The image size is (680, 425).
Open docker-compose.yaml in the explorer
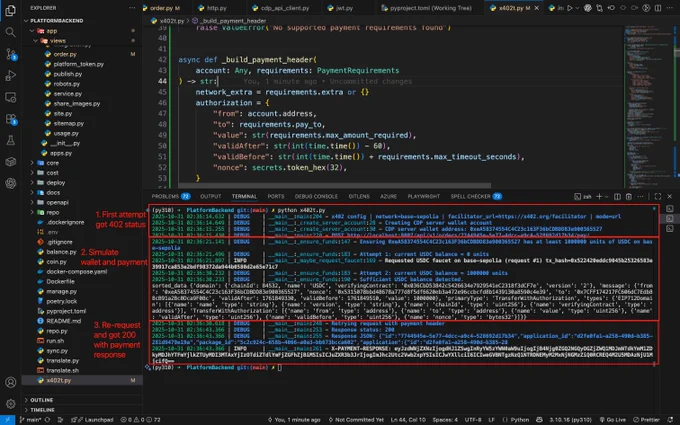77,271
